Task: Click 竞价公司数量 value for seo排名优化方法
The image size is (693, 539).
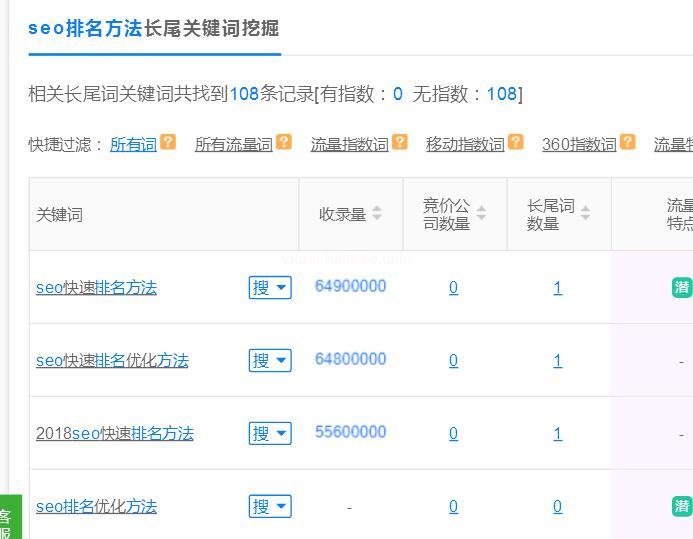Action: point(453,507)
